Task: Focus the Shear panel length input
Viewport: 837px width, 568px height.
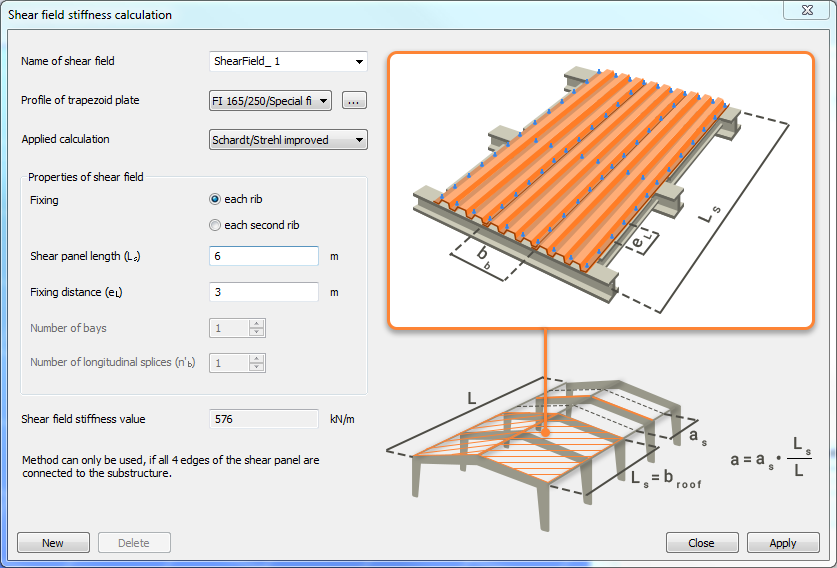Action: click(264, 256)
